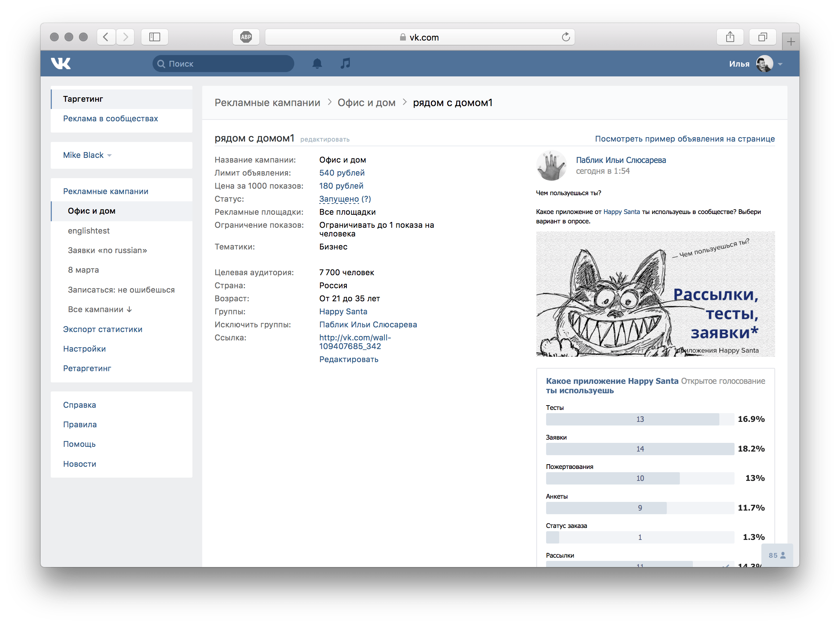
Task: Open Помощь link
Action: (x=79, y=444)
